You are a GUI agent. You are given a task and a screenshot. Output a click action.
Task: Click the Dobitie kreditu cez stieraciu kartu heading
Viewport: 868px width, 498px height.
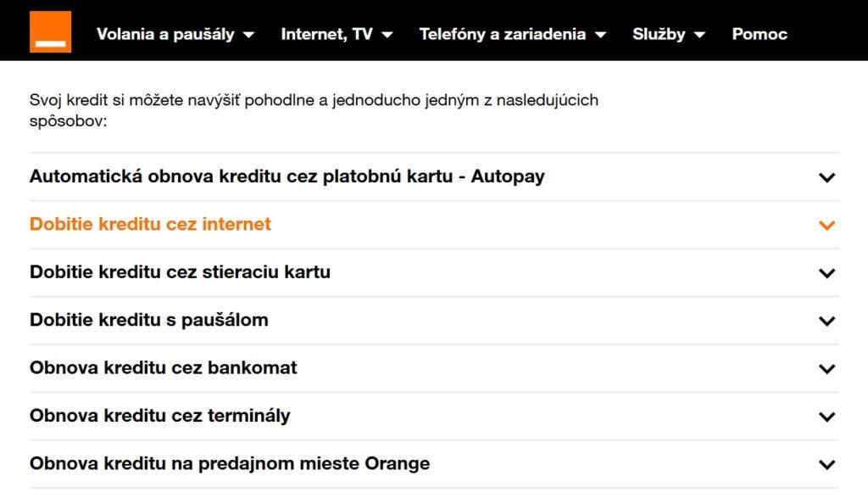[179, 272]
